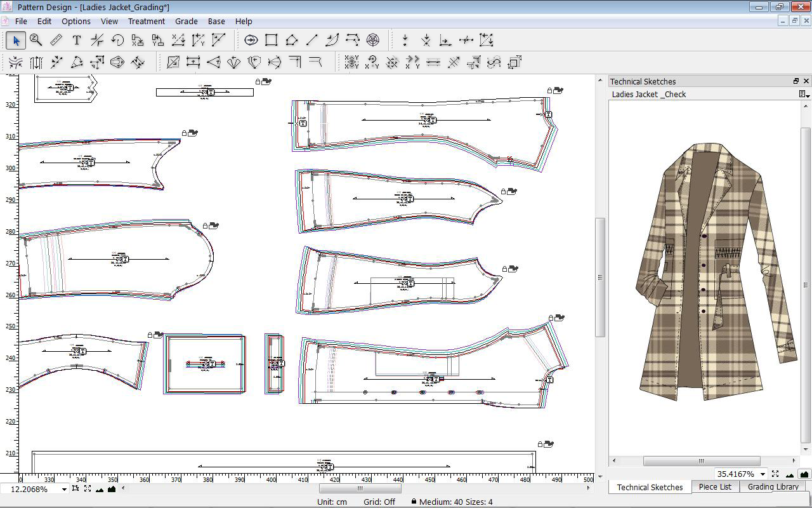Click the spider web circular icon
812x508 pixels.
373,41
